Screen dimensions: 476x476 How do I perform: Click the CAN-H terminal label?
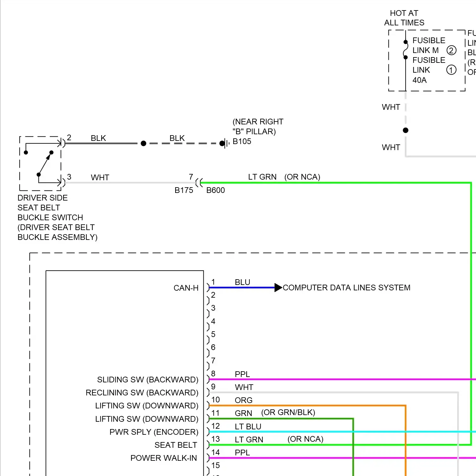(186, 288)
